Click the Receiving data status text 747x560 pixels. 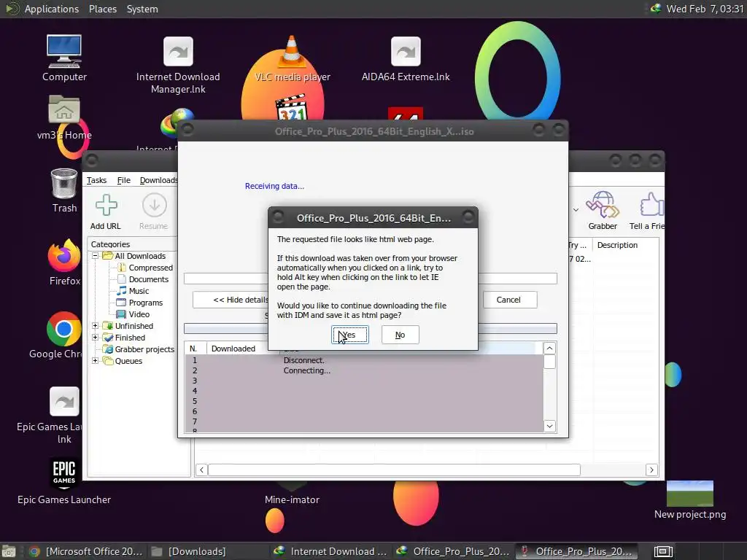coord(274,186)
